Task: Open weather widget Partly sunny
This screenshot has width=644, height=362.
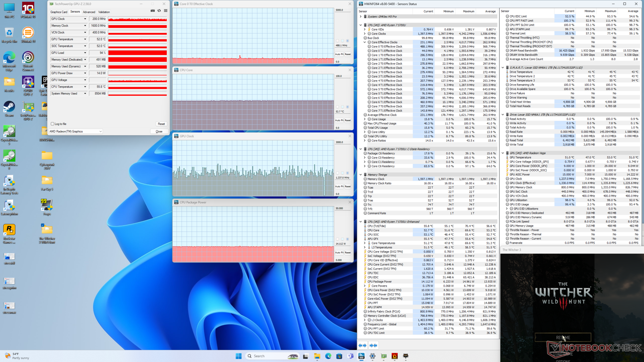Action: 17,356
